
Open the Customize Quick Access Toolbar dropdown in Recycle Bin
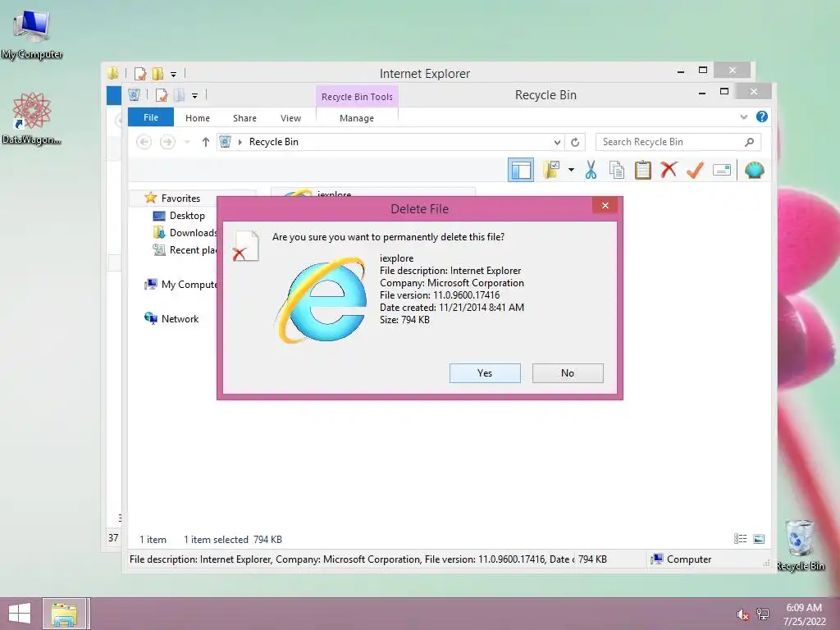pyautogui.click(x=194, y=96)
